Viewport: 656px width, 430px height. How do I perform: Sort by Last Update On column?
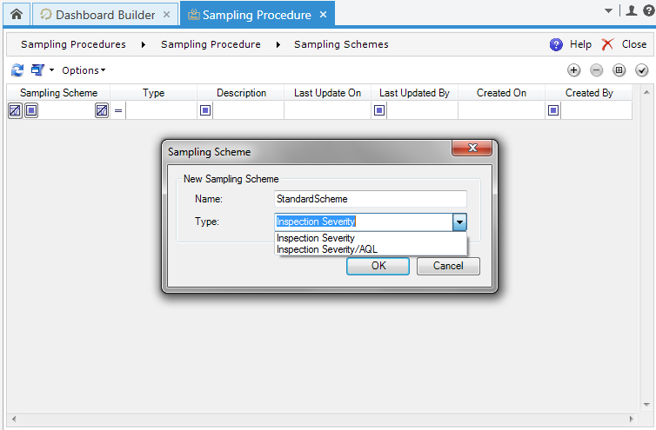328,93
